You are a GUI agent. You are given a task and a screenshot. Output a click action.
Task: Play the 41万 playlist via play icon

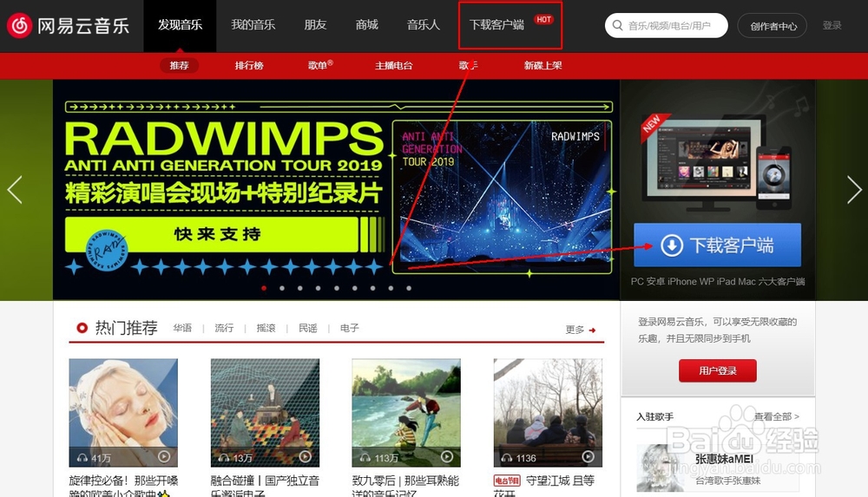click(x=164, y=456)
